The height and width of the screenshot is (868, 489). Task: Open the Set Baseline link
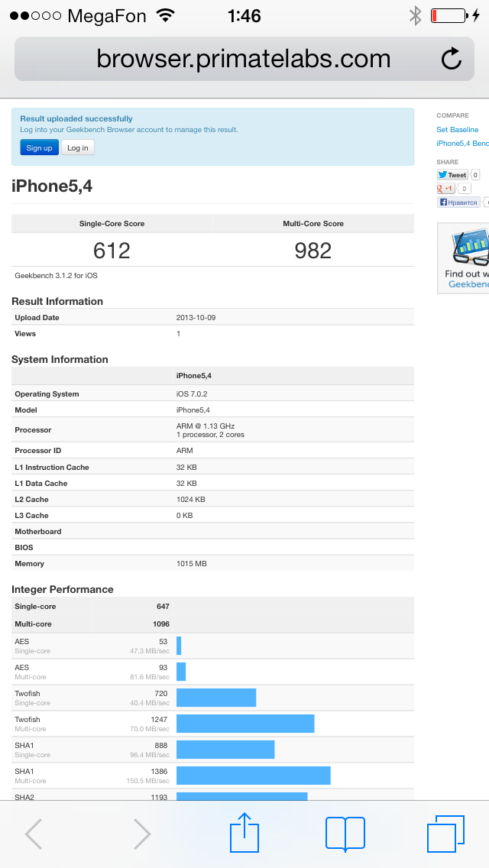tap(457, 130)
